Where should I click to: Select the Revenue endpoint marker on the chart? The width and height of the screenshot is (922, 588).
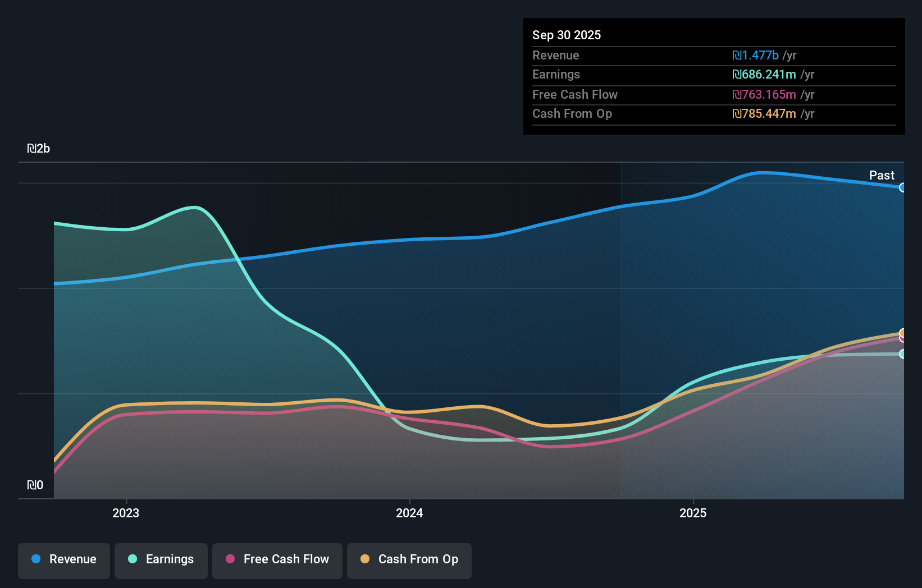(x=902, y=187)
